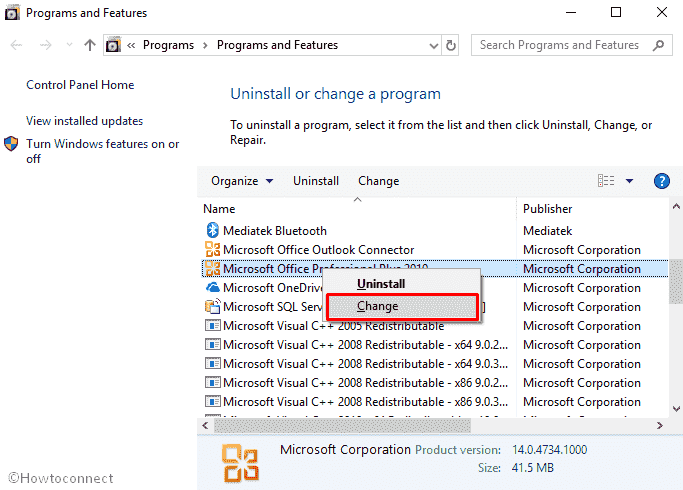The image size is (683, 490).
Task: Open the recent locations dropdown arrow
Action: [69, 44]
